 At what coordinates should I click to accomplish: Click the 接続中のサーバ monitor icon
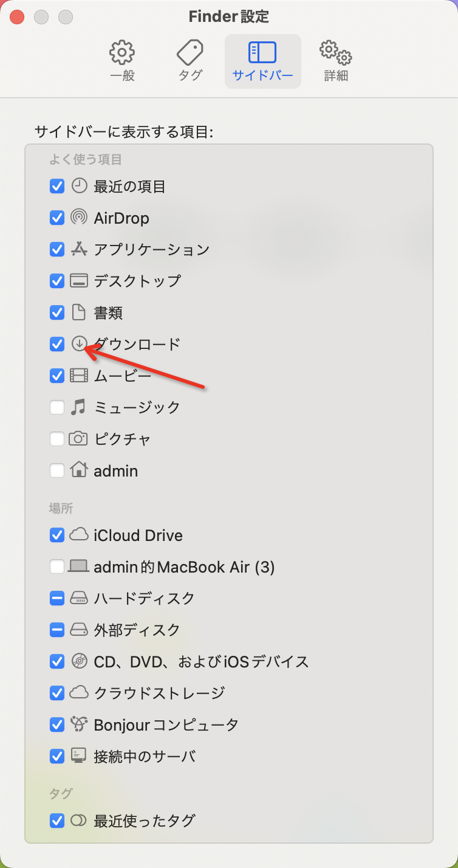coord(79,756)
